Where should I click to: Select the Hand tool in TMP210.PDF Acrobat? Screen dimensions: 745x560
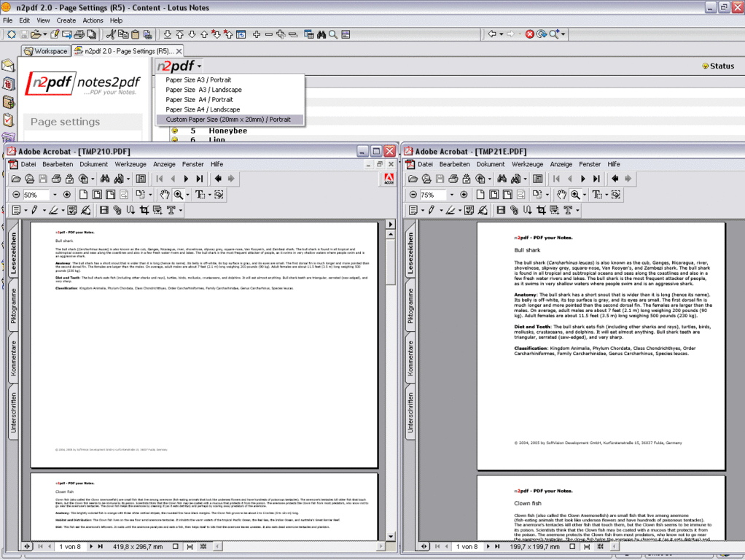[165, 195]
